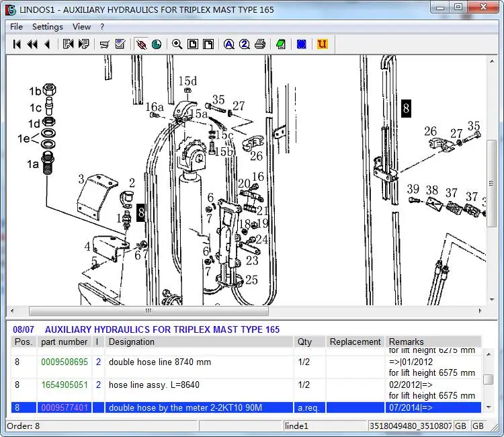The height and width of the screenshot is (437, 504).
Task: Click the green book icon
Action: [x=281, y=44]
